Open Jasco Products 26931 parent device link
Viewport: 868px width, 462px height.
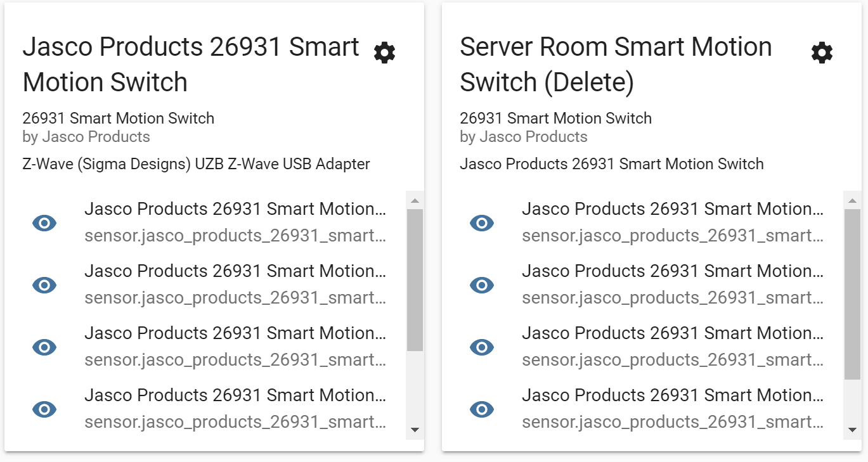pos(611,164)
